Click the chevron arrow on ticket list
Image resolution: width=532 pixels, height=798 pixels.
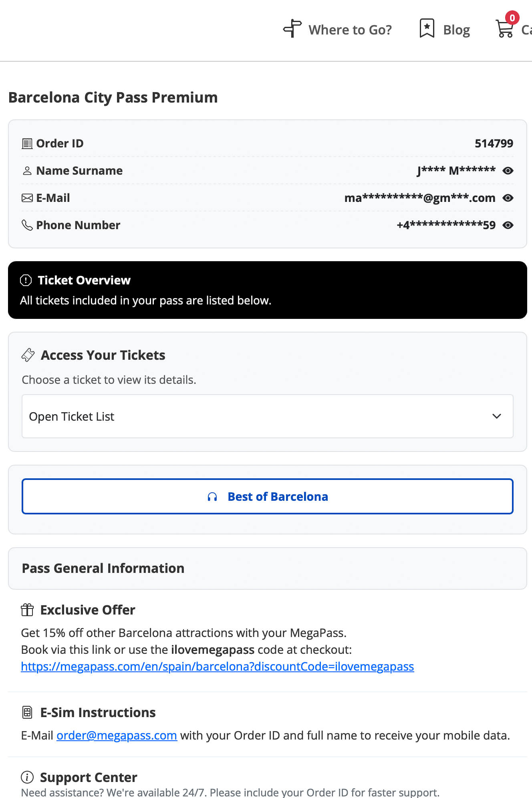coord(497,416)
